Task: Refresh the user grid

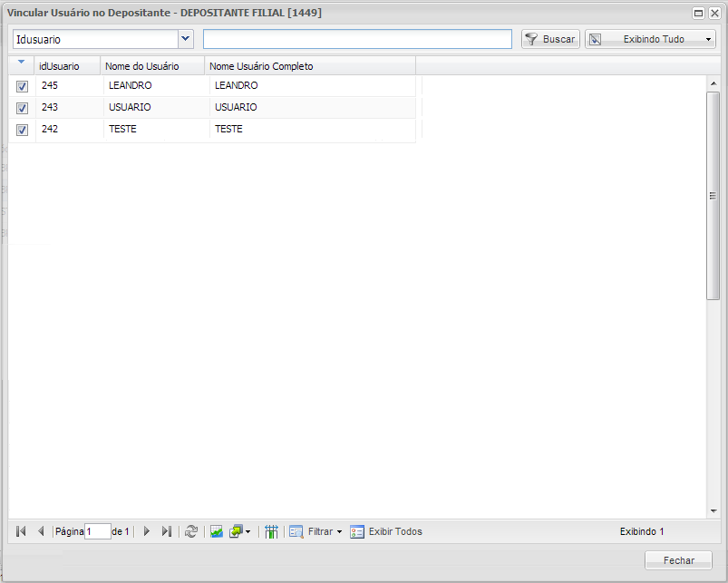Action: 191,531
